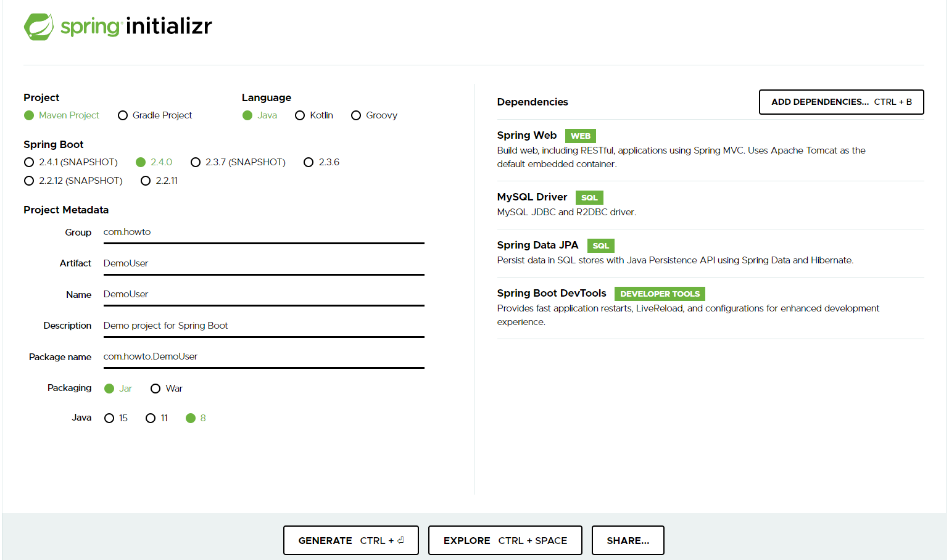
Task: Select Groovy as the language
Action: 356,115
